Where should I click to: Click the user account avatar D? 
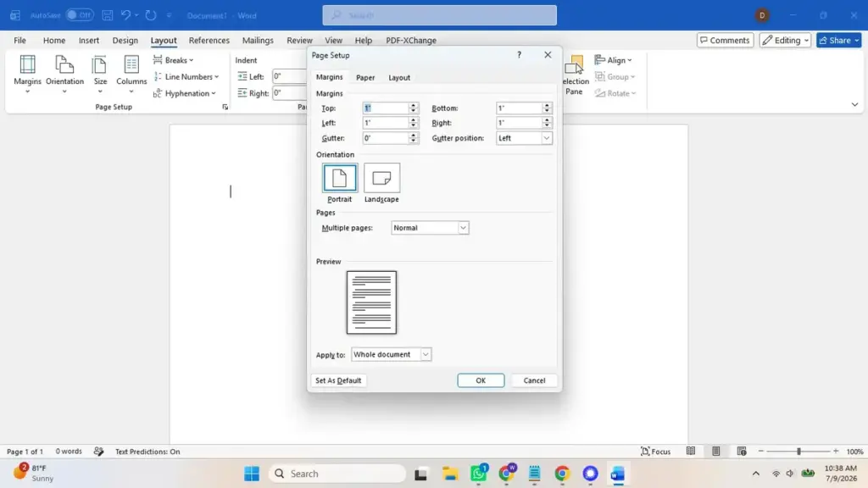tap(762, 15)
